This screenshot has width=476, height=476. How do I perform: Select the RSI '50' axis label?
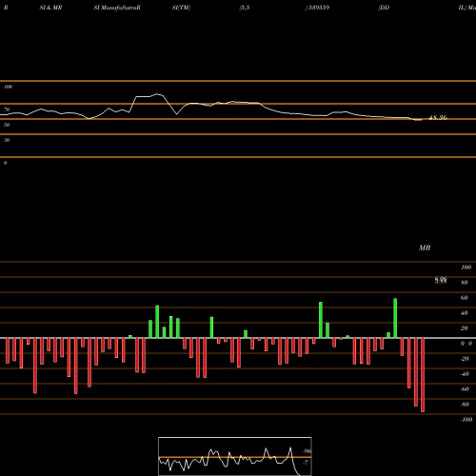[7, 125]
